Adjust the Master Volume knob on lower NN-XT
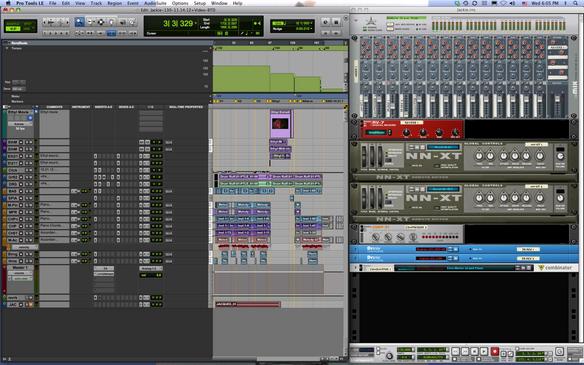This screenshot has width=584, height=365. pyautogui.click(x=560, y=198)
